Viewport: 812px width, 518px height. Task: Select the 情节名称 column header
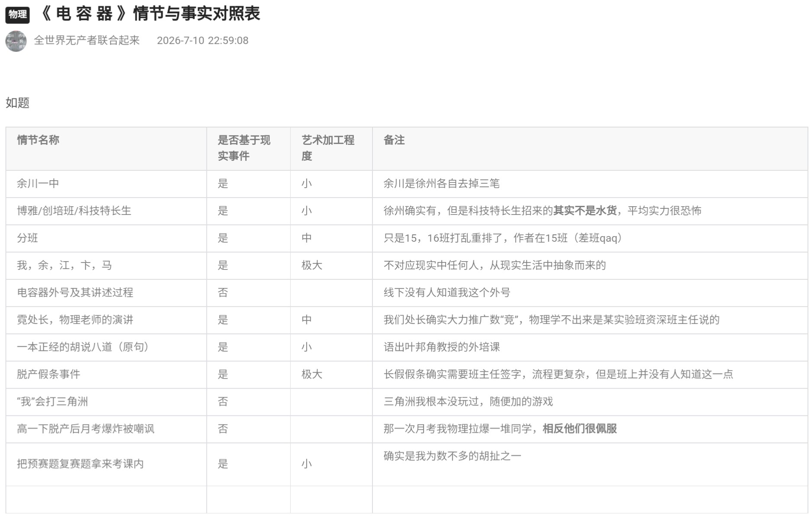coord(106,149)
